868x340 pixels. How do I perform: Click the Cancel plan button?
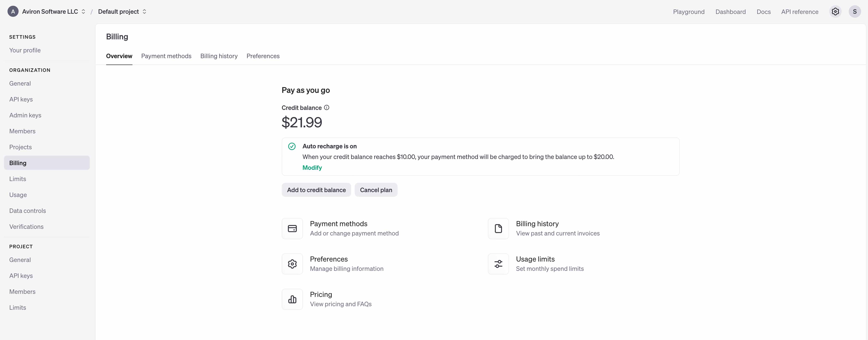click(376, 190)
